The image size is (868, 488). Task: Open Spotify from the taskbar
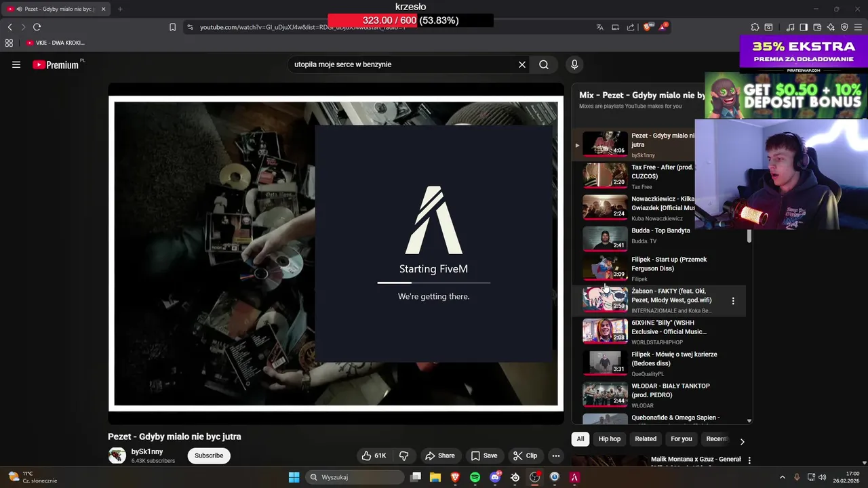click(475, 477)
